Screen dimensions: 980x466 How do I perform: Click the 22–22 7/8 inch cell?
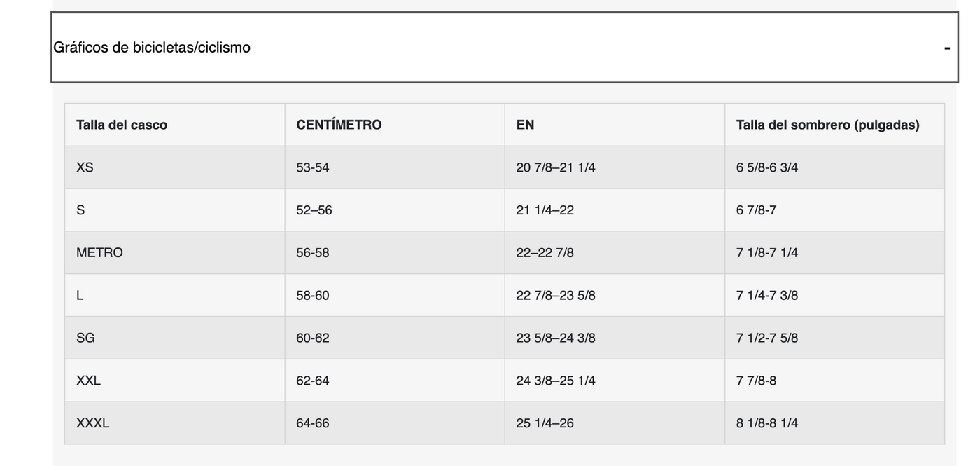pos(545,252)
